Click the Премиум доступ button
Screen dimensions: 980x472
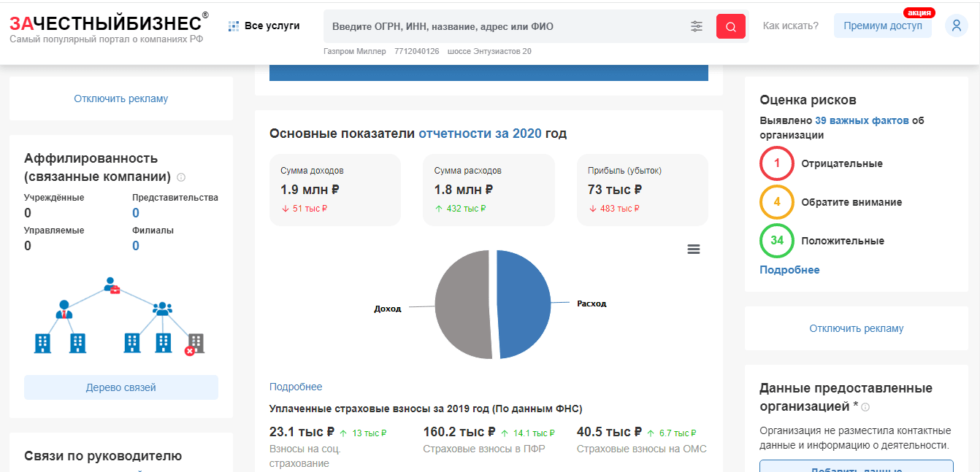pos(882,25)
